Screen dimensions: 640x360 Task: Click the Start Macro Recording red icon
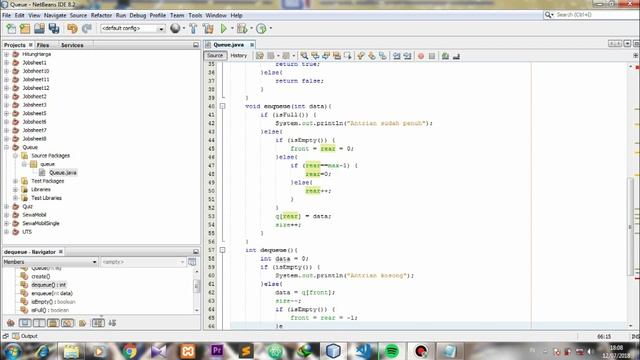421,56
